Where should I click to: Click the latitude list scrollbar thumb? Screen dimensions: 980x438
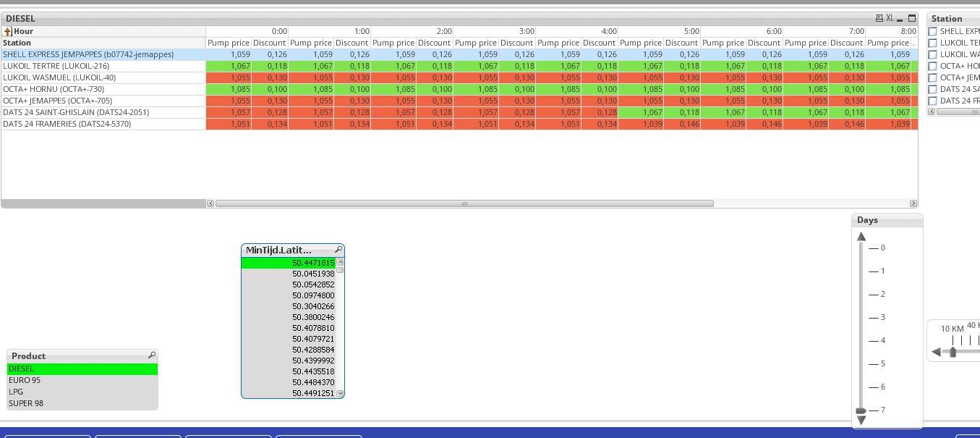coord(340,270)
